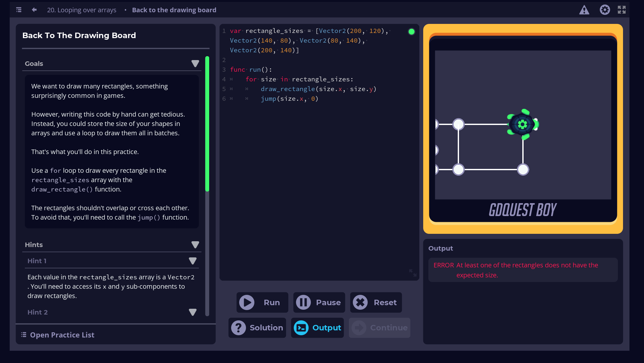This screenshot has height=363, width=644.
Task: Collapse Hint 1
Action: pos(193,261)
